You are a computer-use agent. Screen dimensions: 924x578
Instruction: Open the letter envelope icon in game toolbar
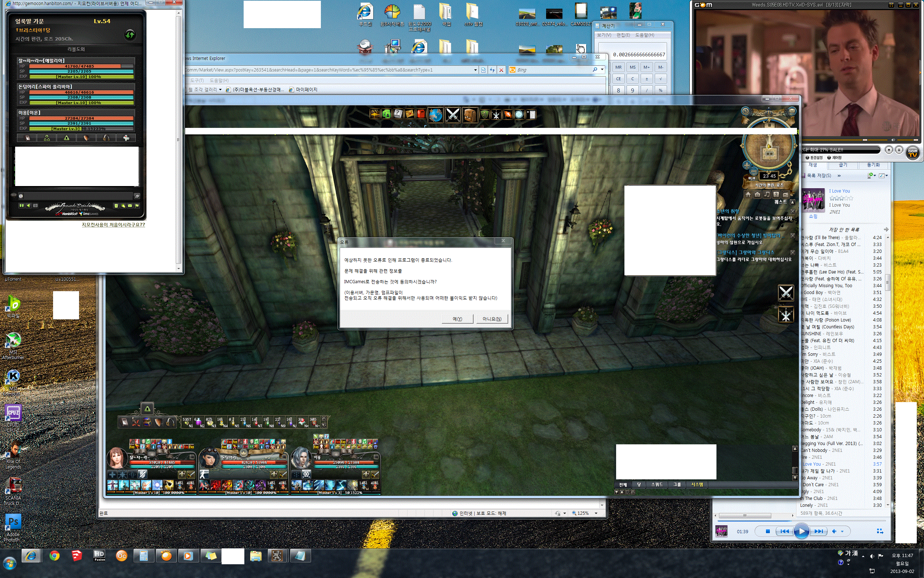tap(409, 114)
